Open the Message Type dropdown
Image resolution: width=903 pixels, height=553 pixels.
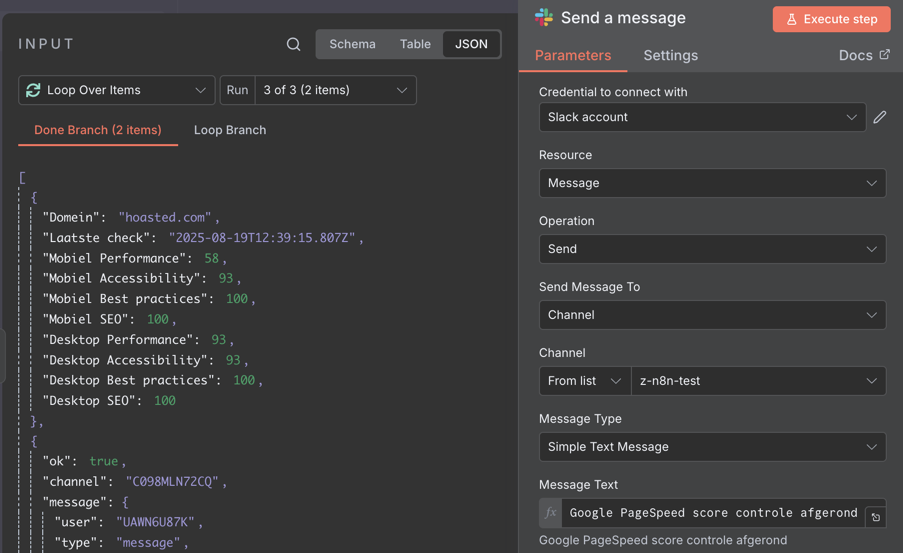pyautogui.click(x=712, y=447)
